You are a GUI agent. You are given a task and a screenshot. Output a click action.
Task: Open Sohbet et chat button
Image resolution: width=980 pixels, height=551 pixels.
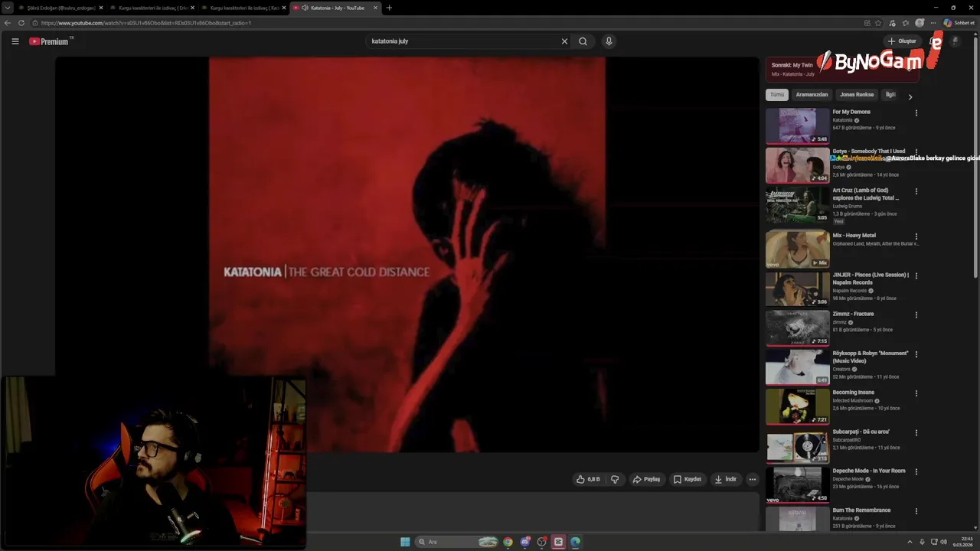[959, 23]
